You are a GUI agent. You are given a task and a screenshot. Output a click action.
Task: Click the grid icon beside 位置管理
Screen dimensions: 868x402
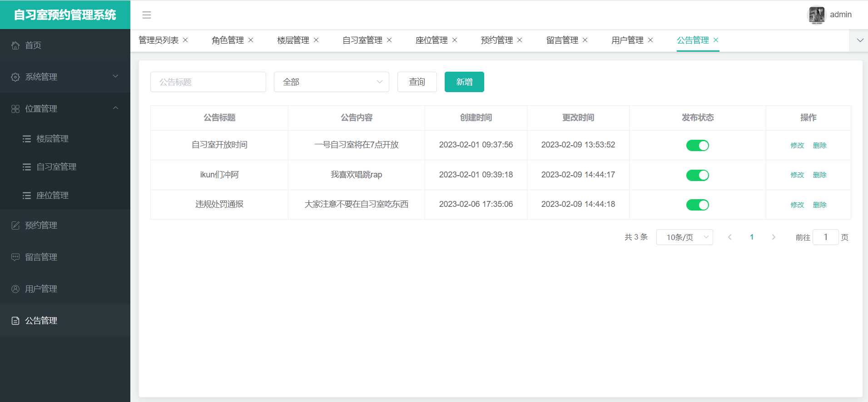[x=15, y=109]
